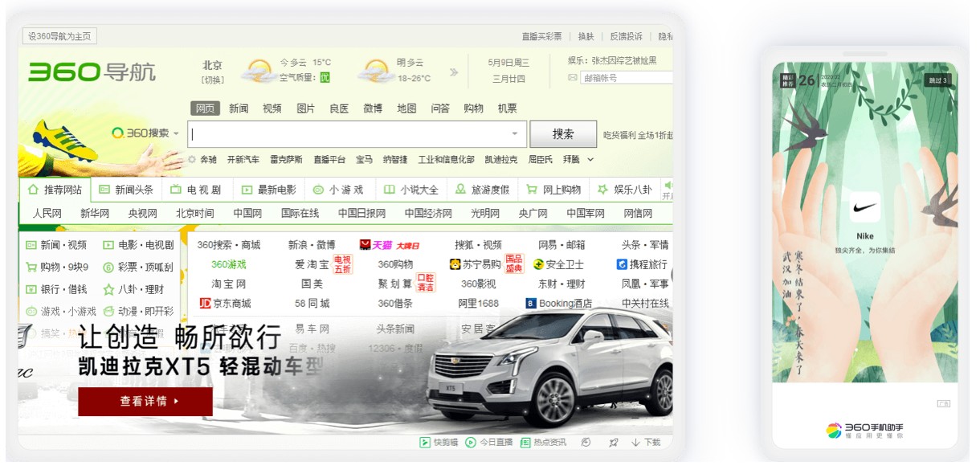Viewport: 980px width, 474px height.
Task: Click the 苏宁易购 lion icon
Action: tap(455, 264)
